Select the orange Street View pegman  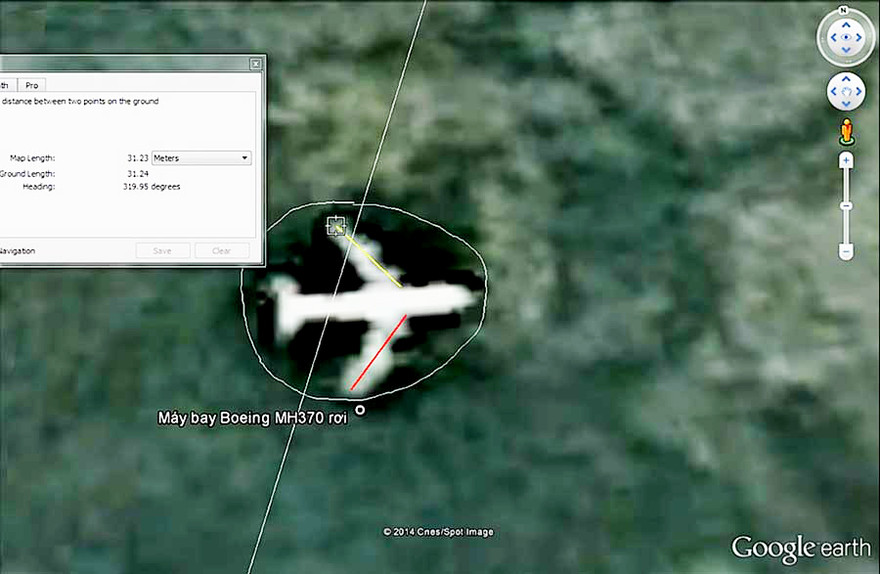click(846, 130)
